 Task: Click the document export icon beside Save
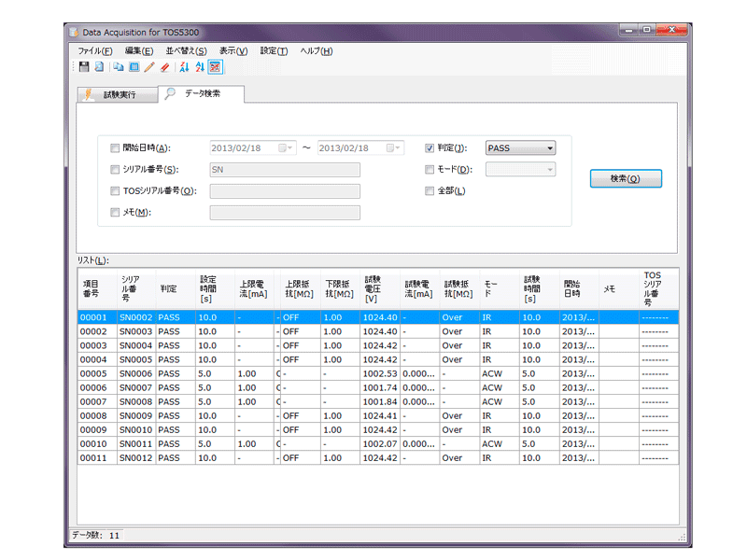99,67
